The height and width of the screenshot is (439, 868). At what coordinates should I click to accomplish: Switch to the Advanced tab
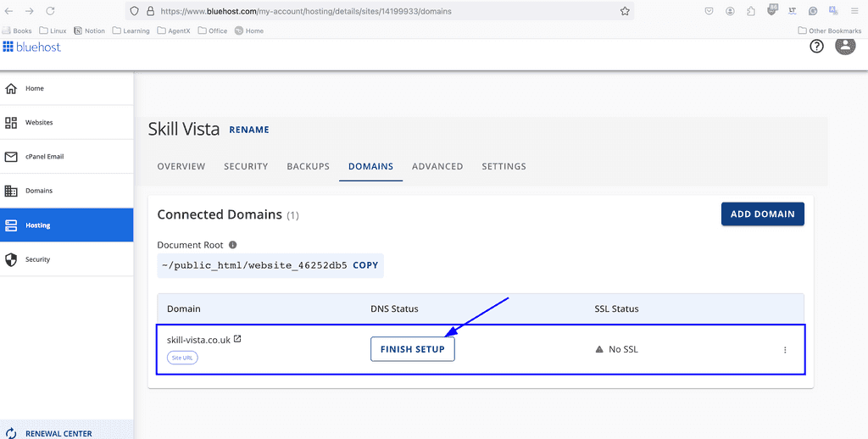pos(437,167)
